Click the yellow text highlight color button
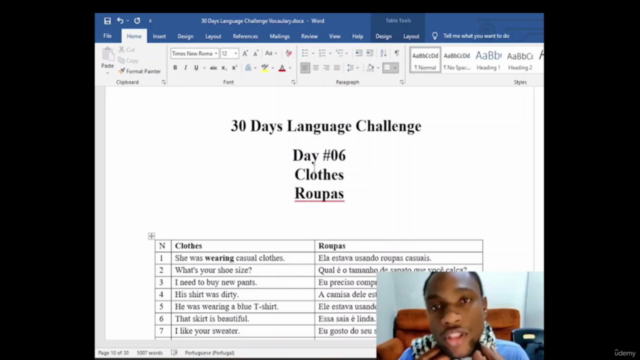640x360 pixels. pyautogui.click(x=265, y=68)
